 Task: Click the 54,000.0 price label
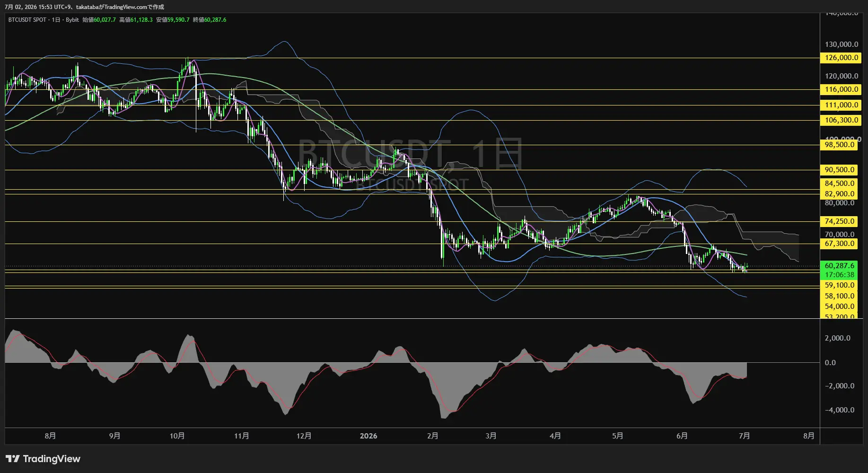[839, 307]
